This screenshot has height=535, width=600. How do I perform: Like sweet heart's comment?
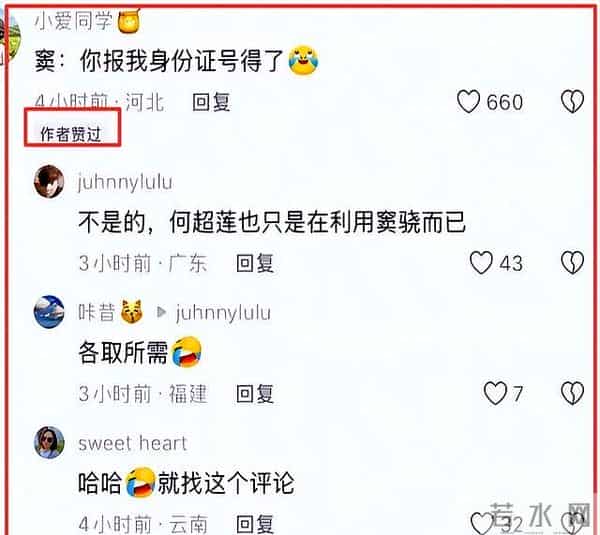(482, 524)
